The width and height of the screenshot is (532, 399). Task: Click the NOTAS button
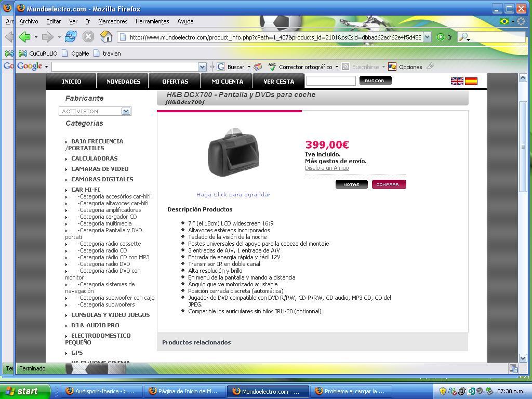click(x=351, y=184)
